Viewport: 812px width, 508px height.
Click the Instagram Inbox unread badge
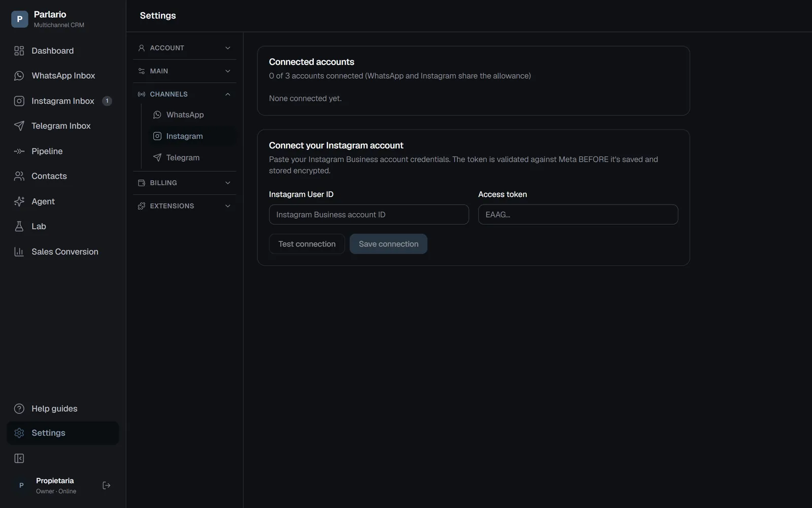(107, 101)
